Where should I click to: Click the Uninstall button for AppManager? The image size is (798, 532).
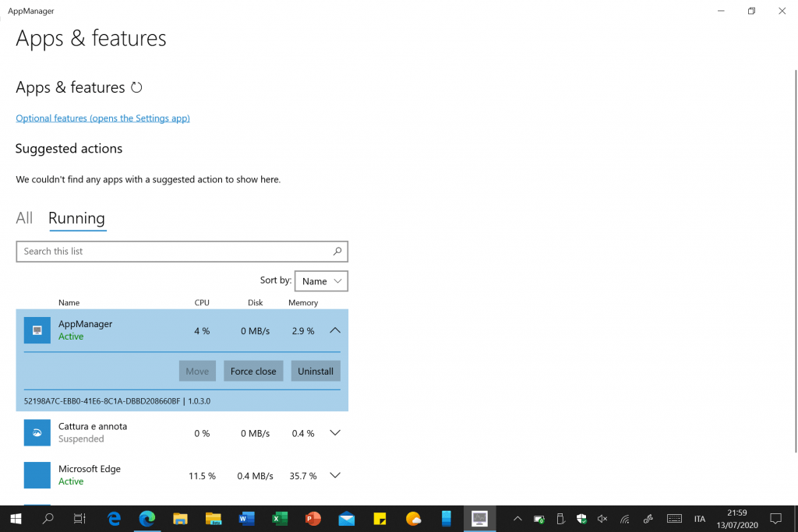(315, 371)
